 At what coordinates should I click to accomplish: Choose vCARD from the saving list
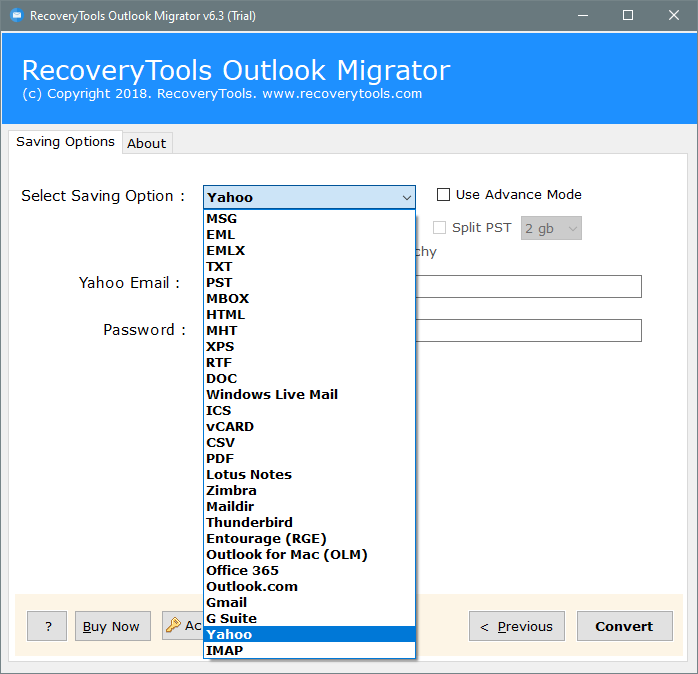[x=309, y=427]
